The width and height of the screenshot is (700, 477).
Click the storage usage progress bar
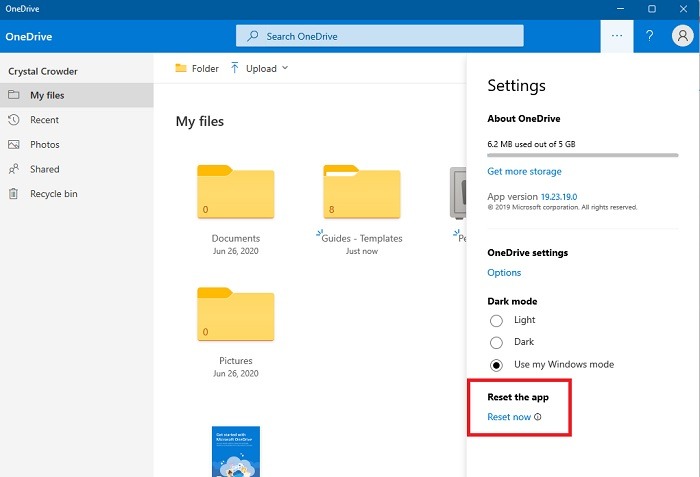(583, 155)
